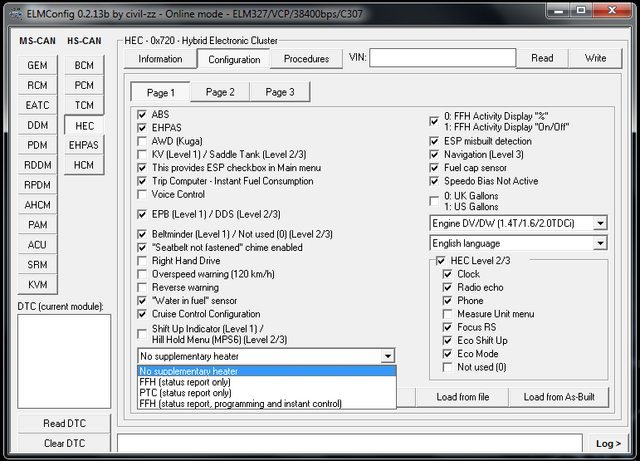Choose PTC (status report only) option
The height and width of the screenshot is (461, 640).
point(267,393)
